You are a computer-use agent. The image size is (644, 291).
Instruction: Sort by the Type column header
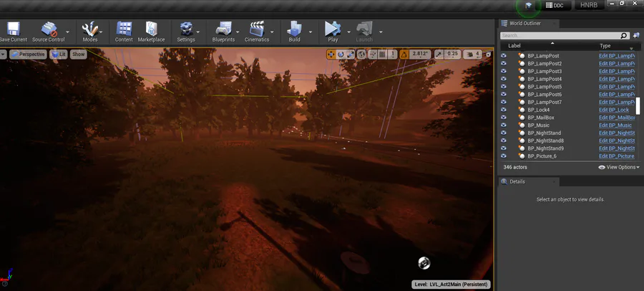click(605, 46)
